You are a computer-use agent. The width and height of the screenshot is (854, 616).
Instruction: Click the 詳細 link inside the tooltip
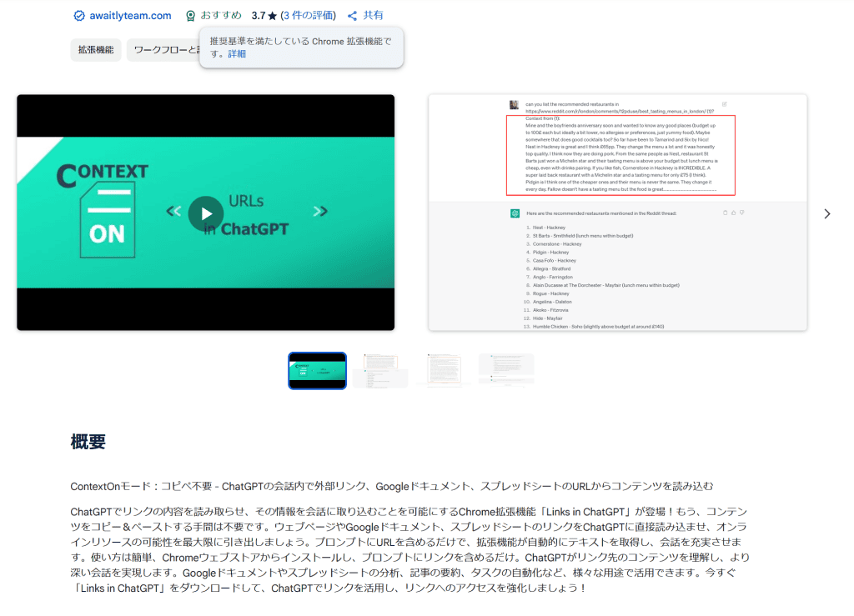(x=237, y=53)
